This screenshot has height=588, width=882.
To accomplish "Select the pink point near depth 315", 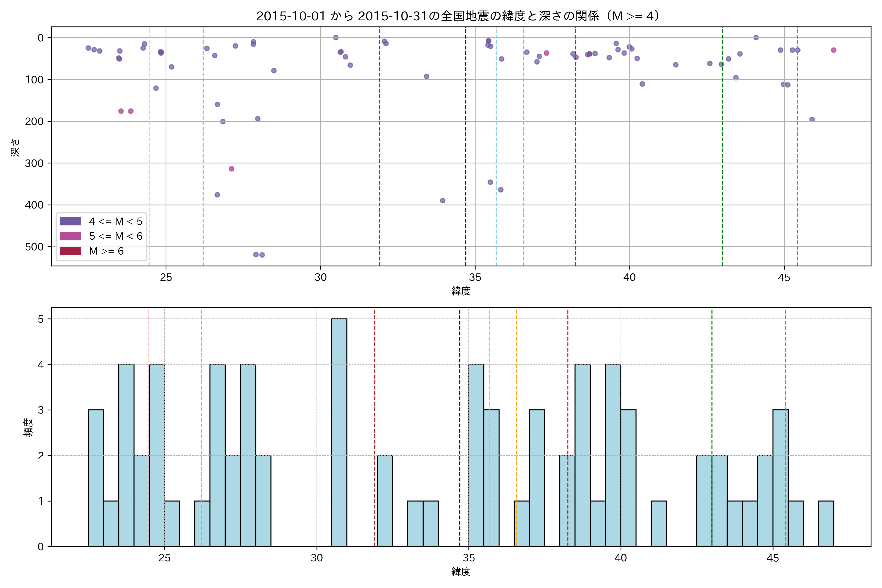I will [231, 169].
